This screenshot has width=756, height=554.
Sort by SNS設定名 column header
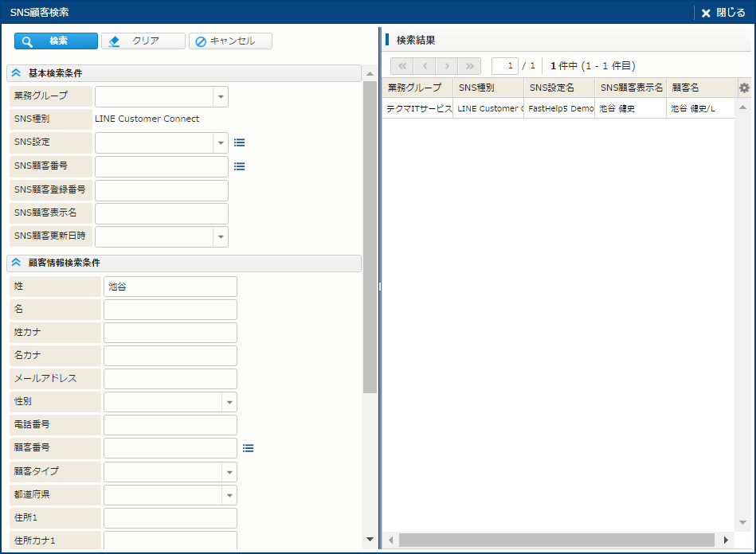point(559,88)
